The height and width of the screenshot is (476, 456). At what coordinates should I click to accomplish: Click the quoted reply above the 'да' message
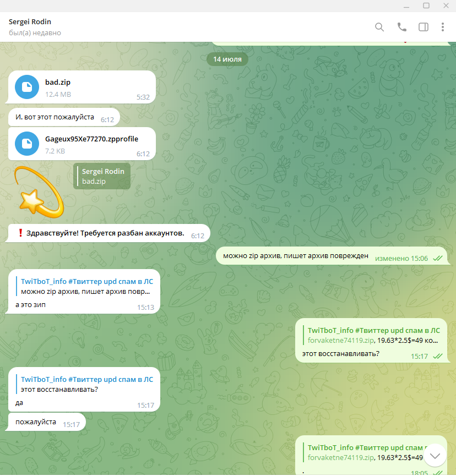[86, 384]
